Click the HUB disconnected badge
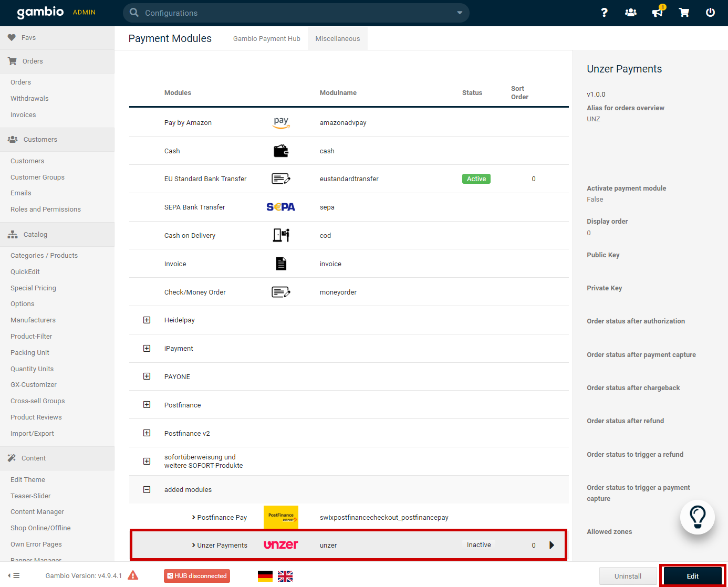Screen dimensions: 728x587 [x=197, y=576]
